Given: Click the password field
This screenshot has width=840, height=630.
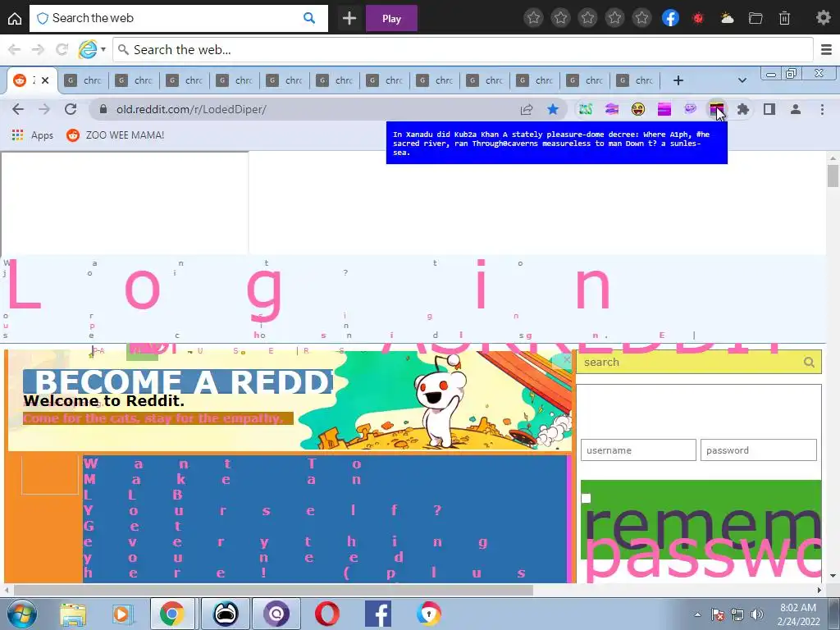Looking at the screenshot, I should click(x=759, y=450).
